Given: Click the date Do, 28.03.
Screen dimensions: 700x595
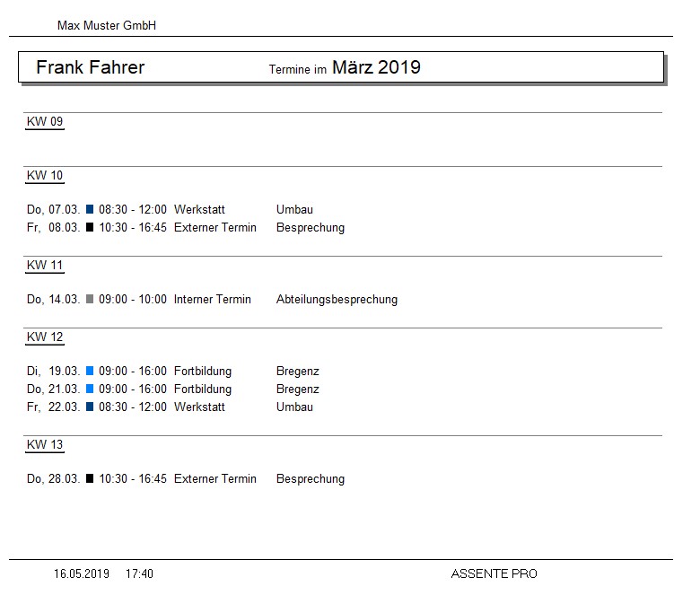Looking at the screenshot, I should coord(53,478).
